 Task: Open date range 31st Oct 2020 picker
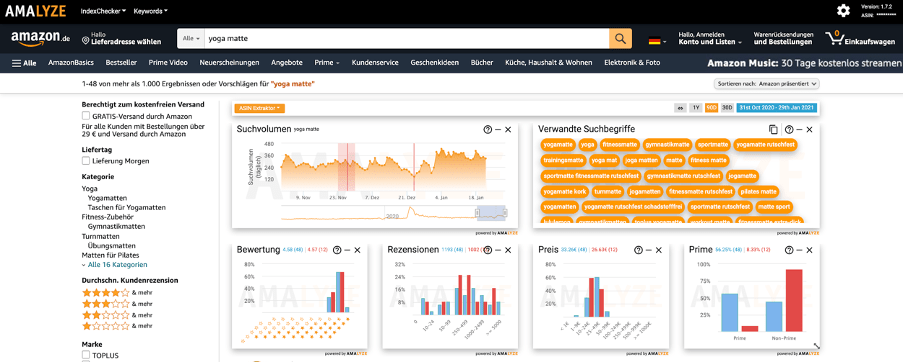[777, 108]
